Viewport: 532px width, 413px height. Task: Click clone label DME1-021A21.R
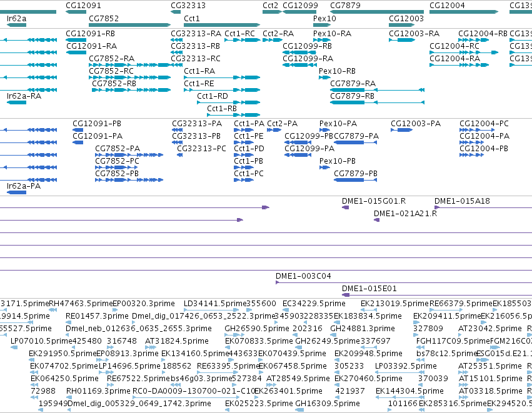pyautogui.click(x=406, y=214)
